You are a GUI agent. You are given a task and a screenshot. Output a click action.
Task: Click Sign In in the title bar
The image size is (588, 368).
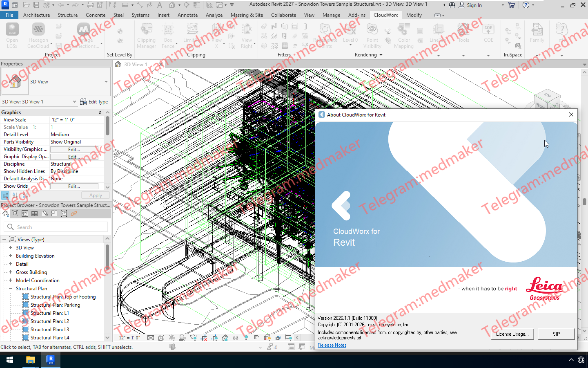[x=470, y=5]
